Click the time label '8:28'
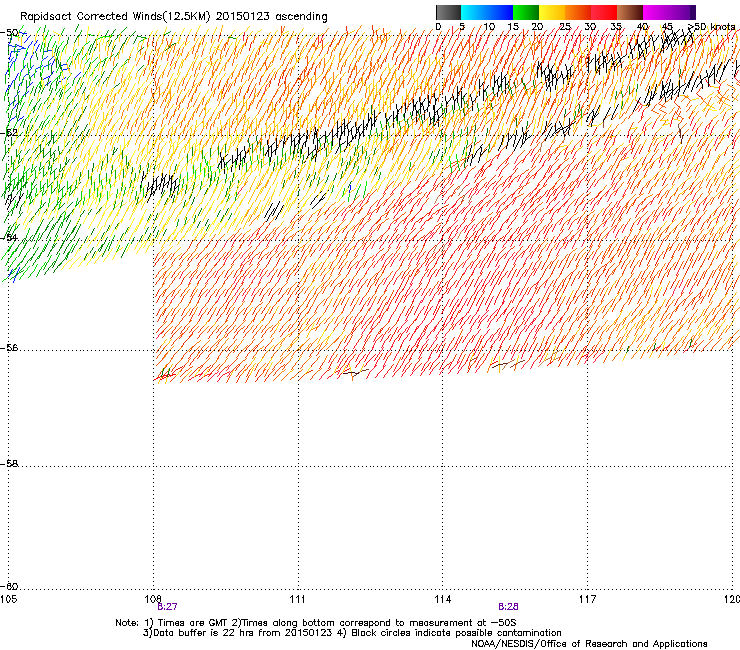The image size is (740, 650). click(x=508, y=607)
